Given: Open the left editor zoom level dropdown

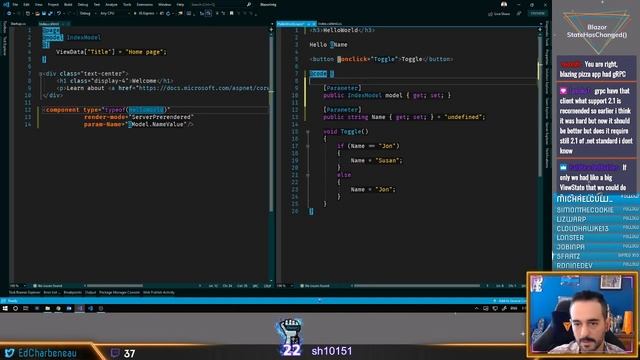Looking at the screenshot, I should [x=17, y=286].
